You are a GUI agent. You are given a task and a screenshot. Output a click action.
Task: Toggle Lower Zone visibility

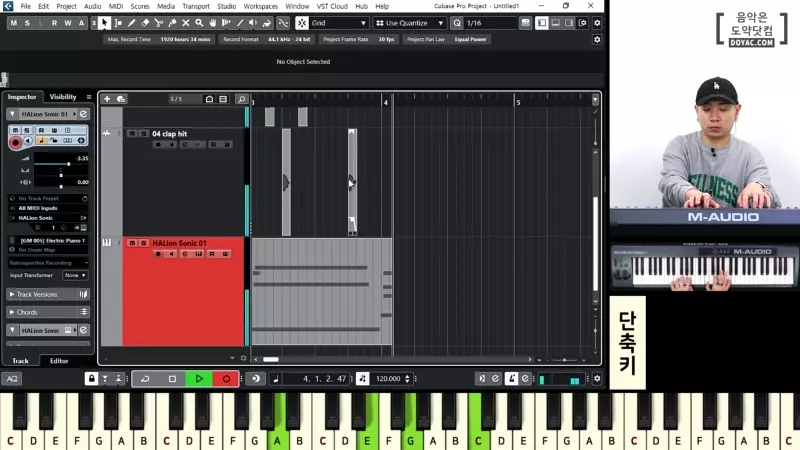pyautogui.click(x=556, y=23)
